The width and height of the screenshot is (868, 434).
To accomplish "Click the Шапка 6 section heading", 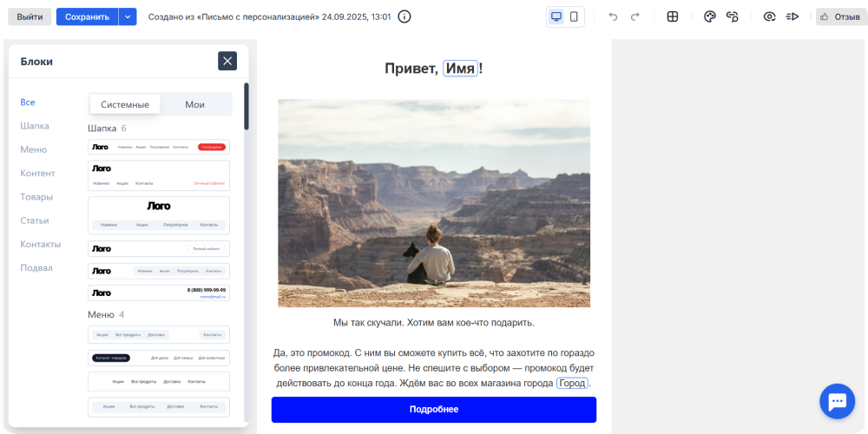I will coord(107,128).
